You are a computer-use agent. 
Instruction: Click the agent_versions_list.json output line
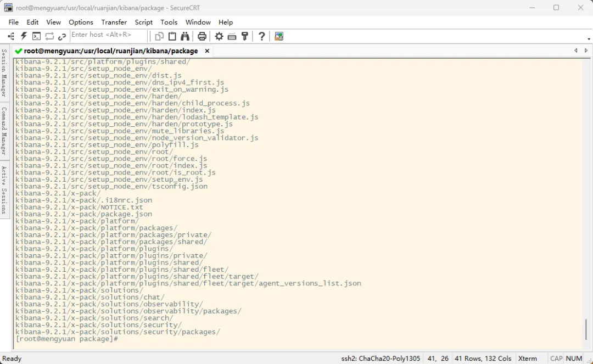188,283
